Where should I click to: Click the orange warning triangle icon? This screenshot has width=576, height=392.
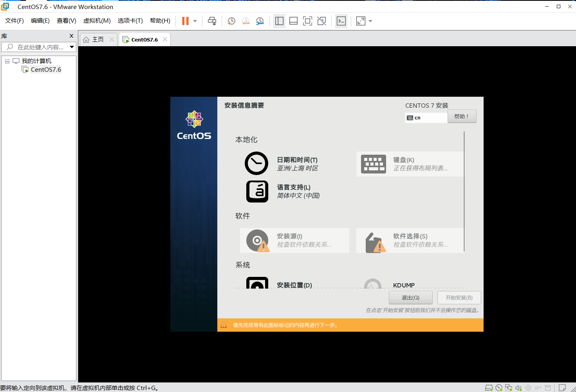click(224, 325)
